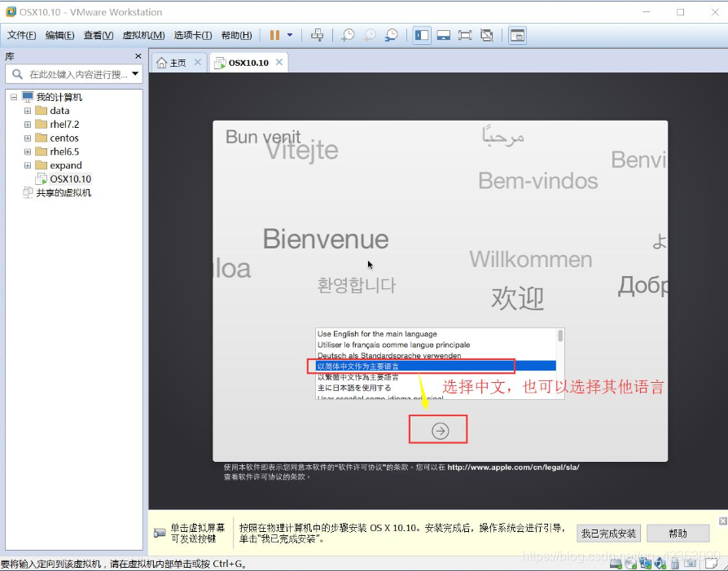Click the 我已完成安装 button
The height and width of the screenshot is (571, 728).
pos(608,534)
